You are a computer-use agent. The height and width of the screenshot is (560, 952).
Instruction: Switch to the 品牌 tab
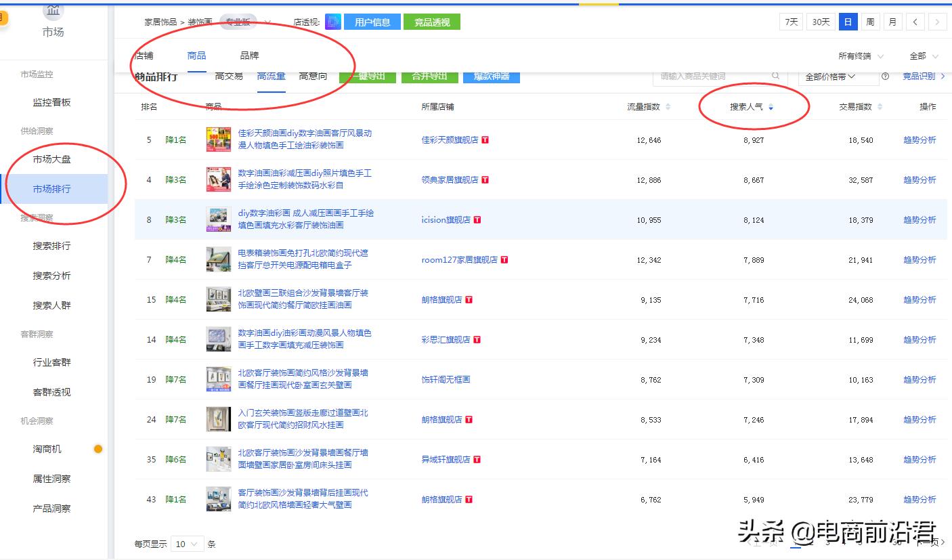[248, 55]
